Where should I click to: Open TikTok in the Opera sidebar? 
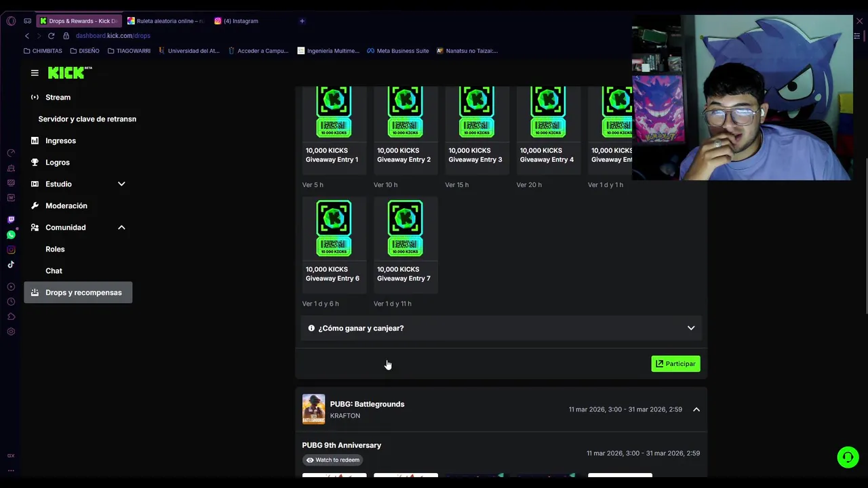11,264
